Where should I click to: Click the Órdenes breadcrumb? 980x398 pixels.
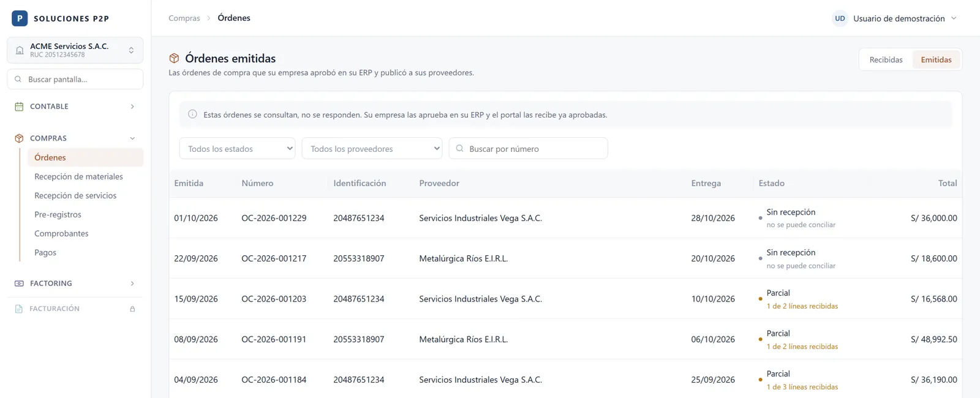point(234,18)
